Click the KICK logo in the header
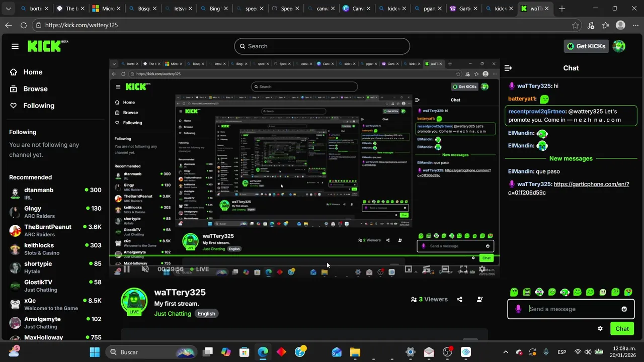This screenshot has width=644, height=362. pyautogui.click(x=48, y=46)
